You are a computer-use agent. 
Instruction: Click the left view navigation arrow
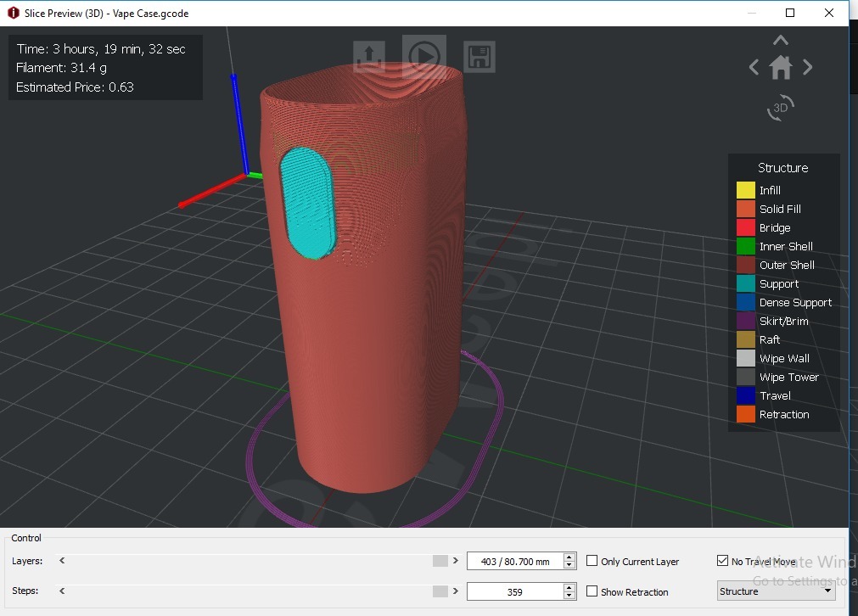(x=754, y=67)
